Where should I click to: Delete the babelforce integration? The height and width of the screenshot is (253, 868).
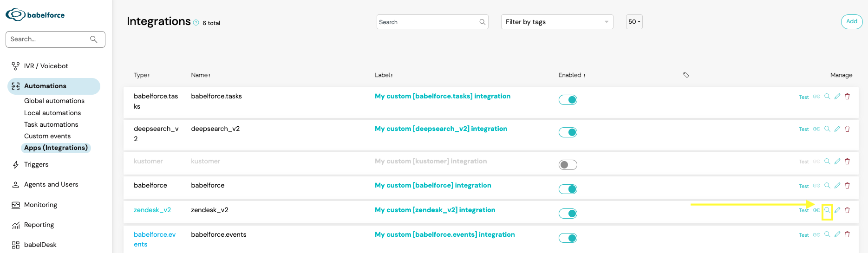[847, 186]
